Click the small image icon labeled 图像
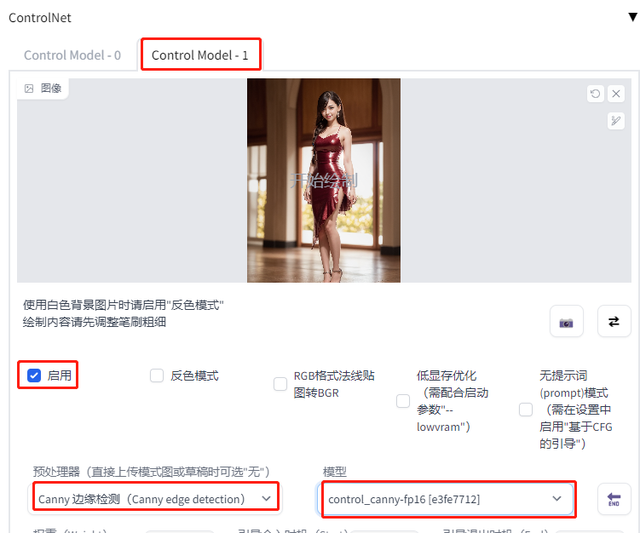Viewport: 640px width, 533px height. 30,89
